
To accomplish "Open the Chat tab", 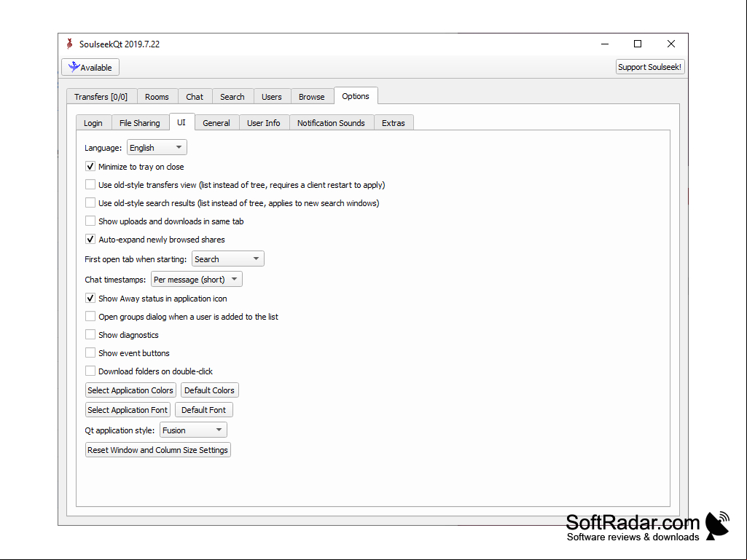I will click(x=195, y=97).
